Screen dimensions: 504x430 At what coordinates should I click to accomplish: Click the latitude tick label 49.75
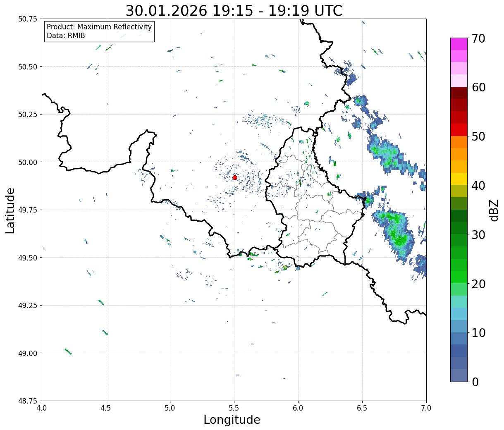28,210
